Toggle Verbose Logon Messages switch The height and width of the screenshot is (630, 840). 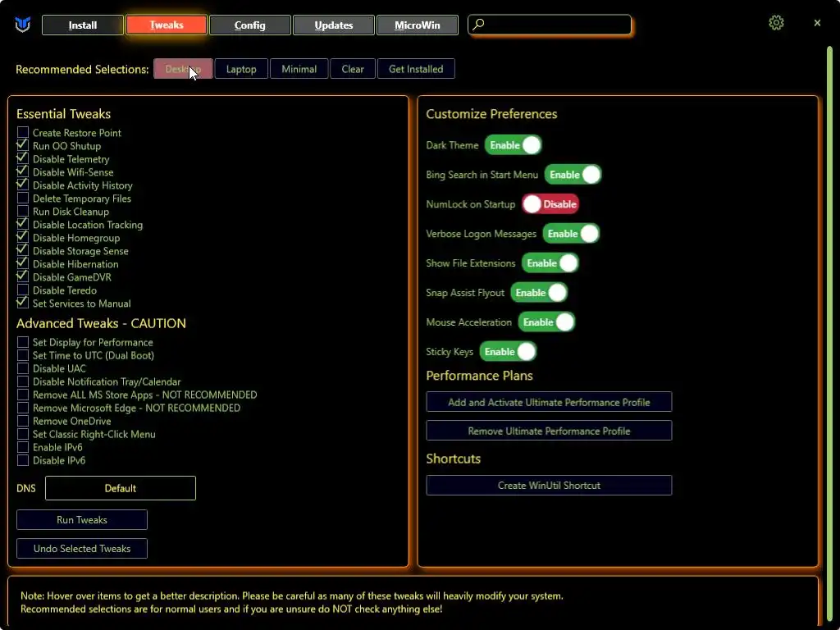click(571, 234)
